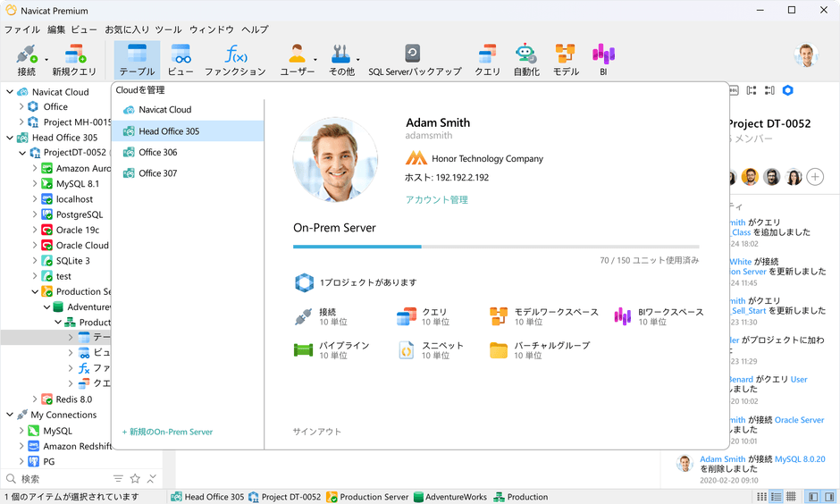
Task: Click サインアウト to sign out
Action: coord(316,431)
